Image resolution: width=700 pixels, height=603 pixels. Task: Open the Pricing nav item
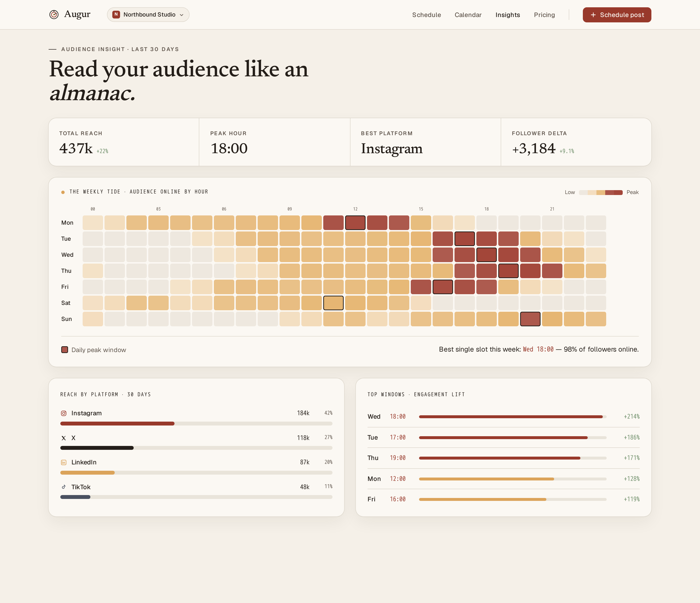click(544, 15)
